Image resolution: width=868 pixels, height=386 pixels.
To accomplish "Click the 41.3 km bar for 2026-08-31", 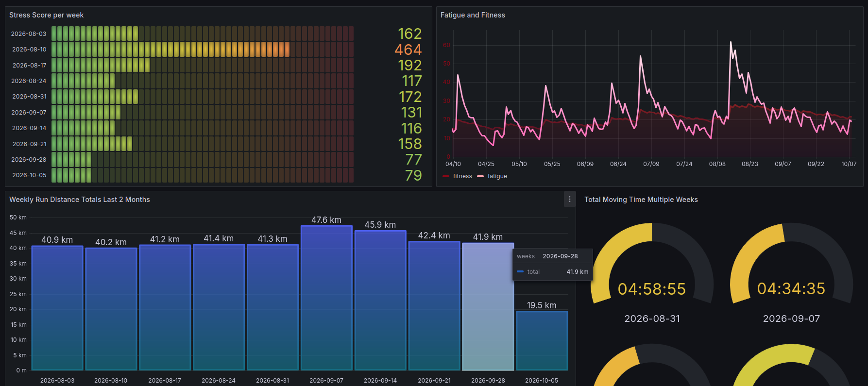I will tap(272, 307).
